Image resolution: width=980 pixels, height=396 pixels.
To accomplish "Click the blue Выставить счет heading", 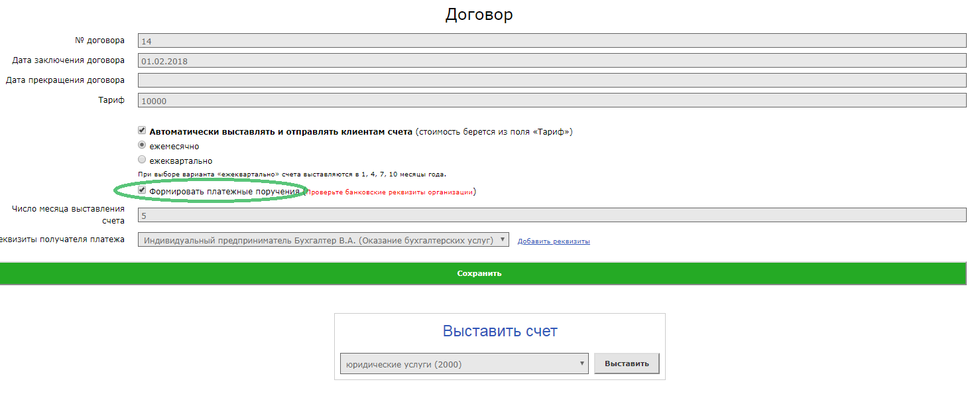I will [x=500, y=331].
